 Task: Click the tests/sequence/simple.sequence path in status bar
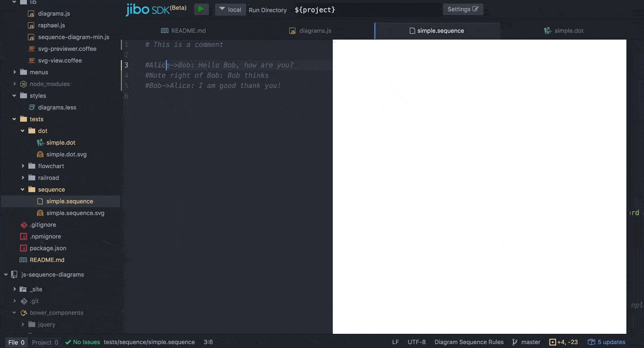pos(149,342)
